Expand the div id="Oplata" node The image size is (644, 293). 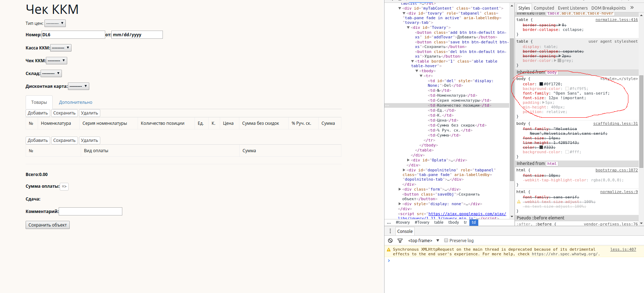pyautogui.click(x=408, y=160)
